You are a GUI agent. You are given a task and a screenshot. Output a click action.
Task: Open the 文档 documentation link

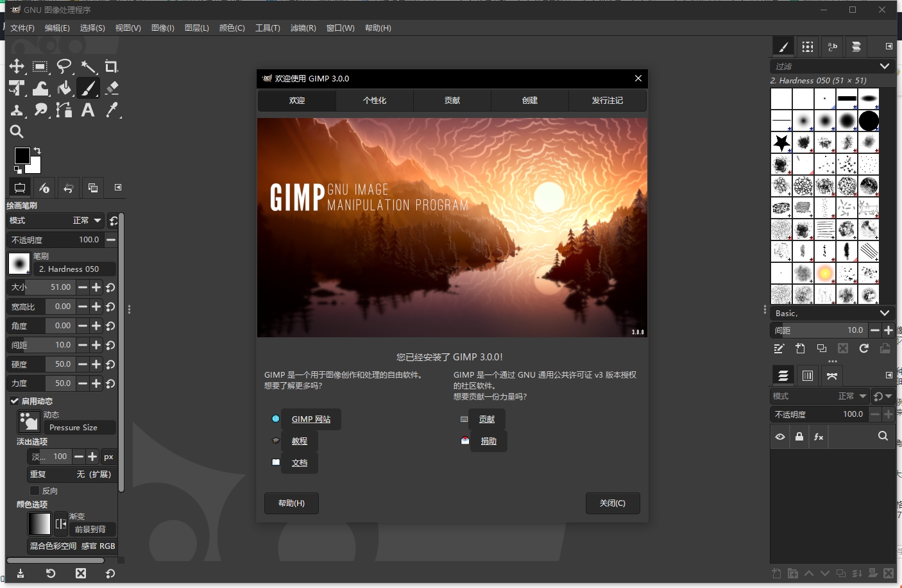(x=300, y=463)
